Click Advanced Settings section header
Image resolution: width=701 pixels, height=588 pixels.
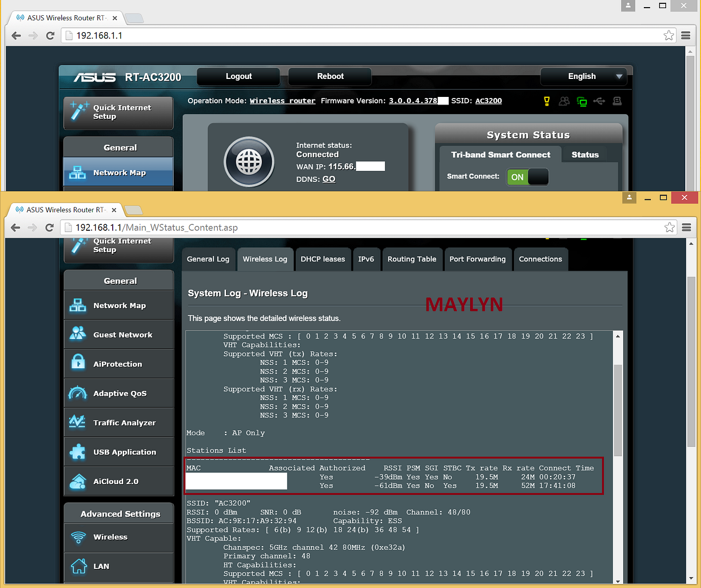pos(119,514)
